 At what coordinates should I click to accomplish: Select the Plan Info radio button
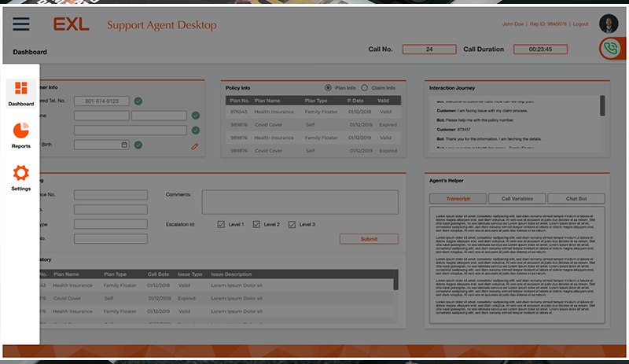click(x=329, y=87)
